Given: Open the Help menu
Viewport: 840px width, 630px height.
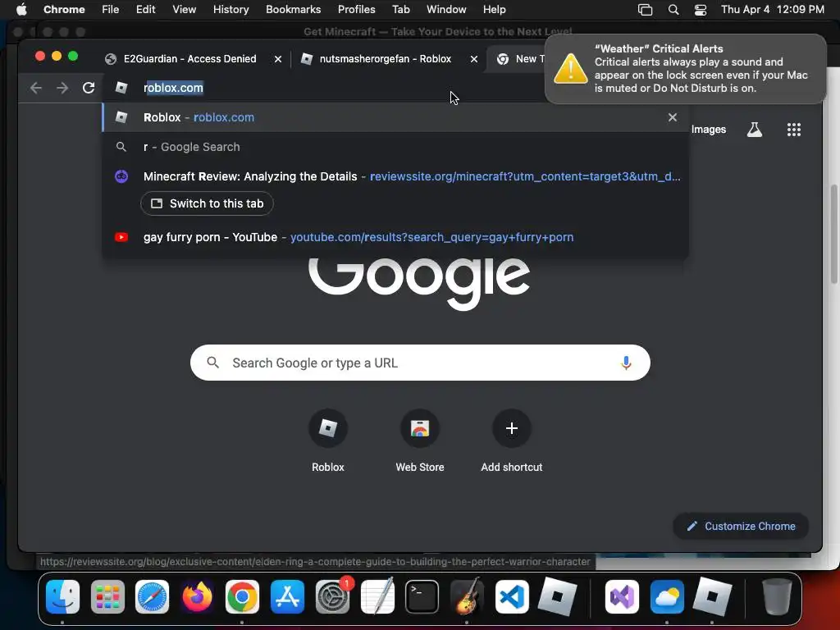Looking at the screenshot, I should [x=494, y=10].
